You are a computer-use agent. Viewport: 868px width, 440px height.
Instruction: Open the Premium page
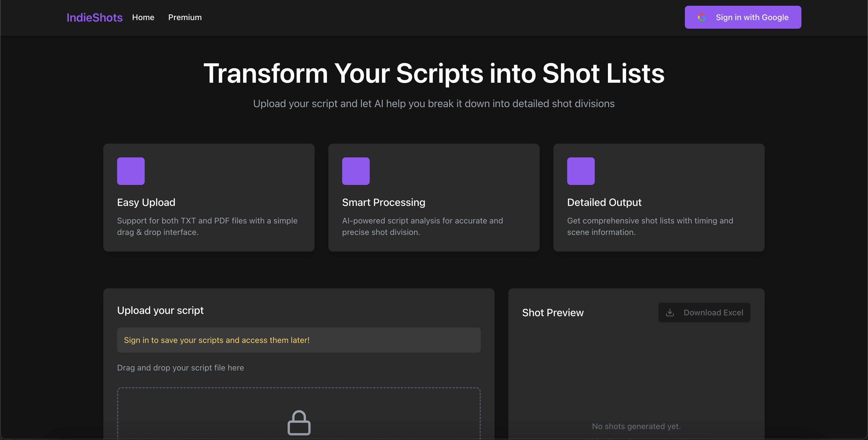[185, 17]
